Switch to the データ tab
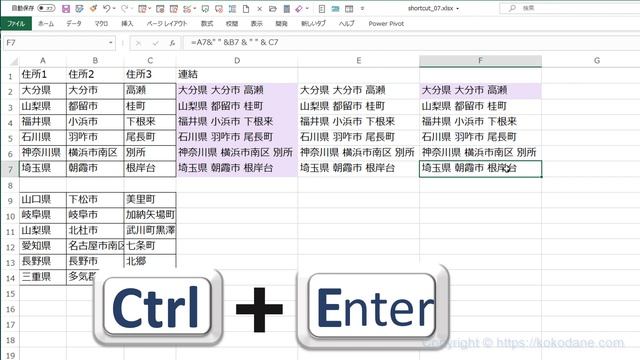Viewport: 640px width, 360px height. 74,24
